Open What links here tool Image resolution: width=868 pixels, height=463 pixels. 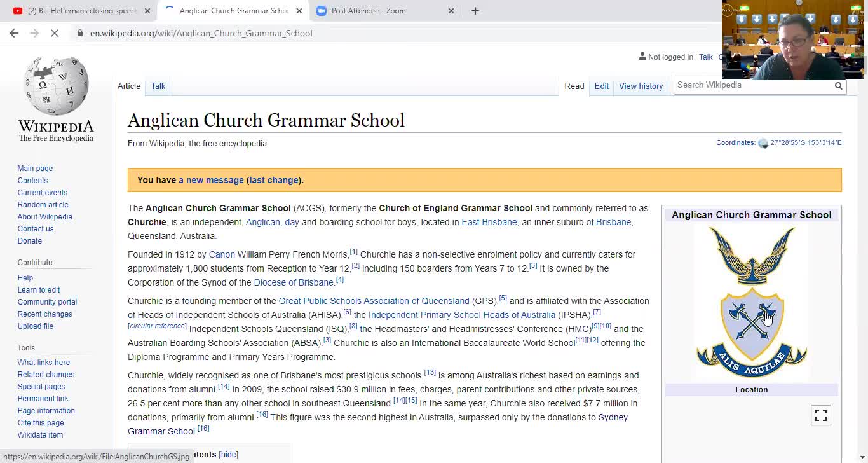click(x=44, y=363)
